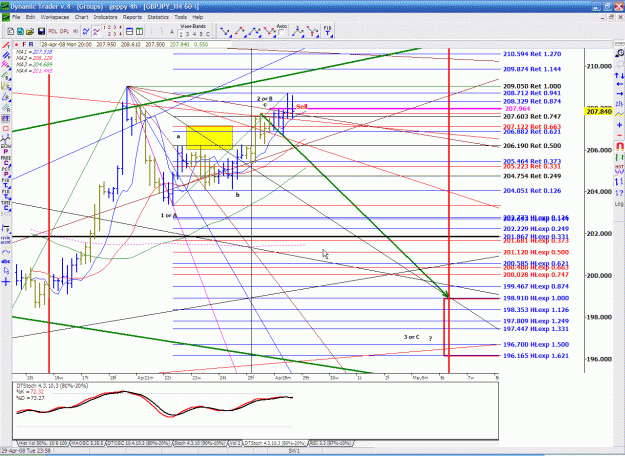The height and width of the screenshot is (456, 625).
Task: Select Wave Bands option 5
Action: [201, 34]
